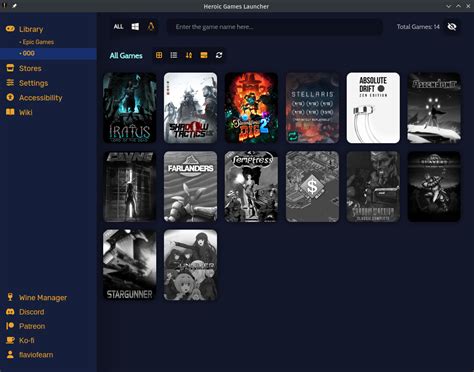Open Shadow Warrior Classic Complete card
Viewport: 474px width, 372px height.
click(x=373, y=187)
